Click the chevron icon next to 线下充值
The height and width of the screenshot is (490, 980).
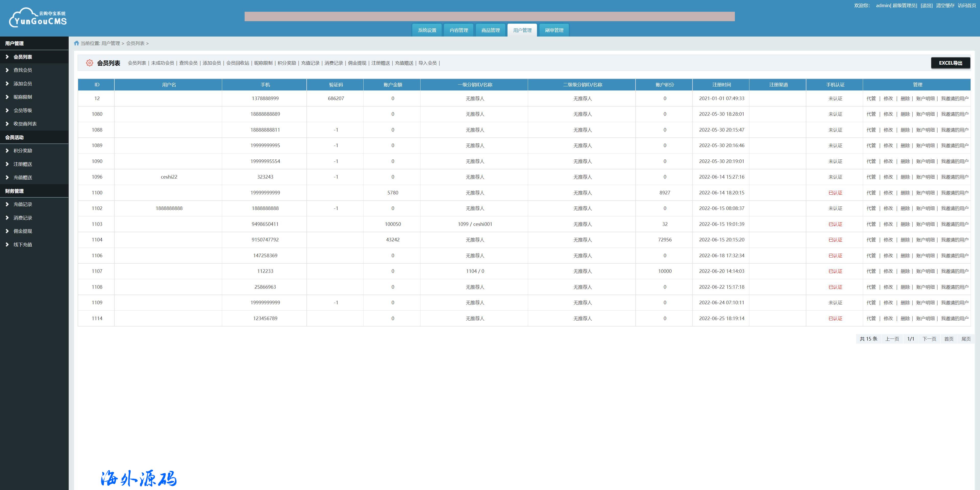7,244
